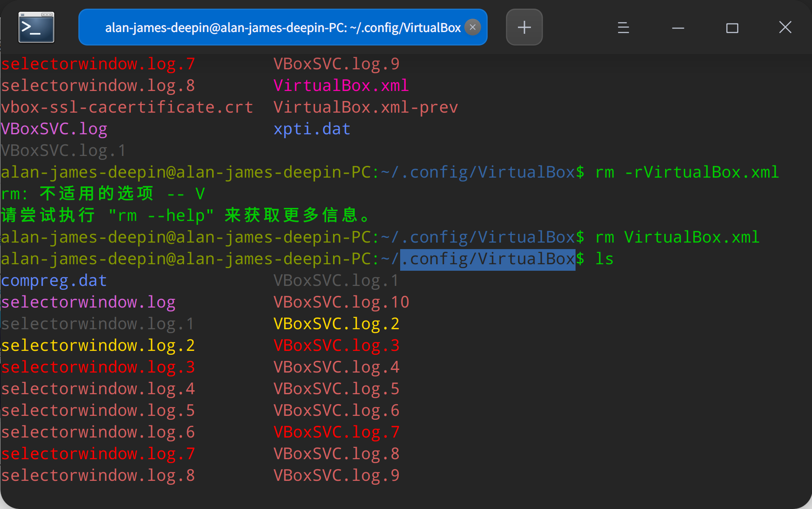
Task: Click the highlighted .config/VirtualBox path text
Action: coord(488,259)
